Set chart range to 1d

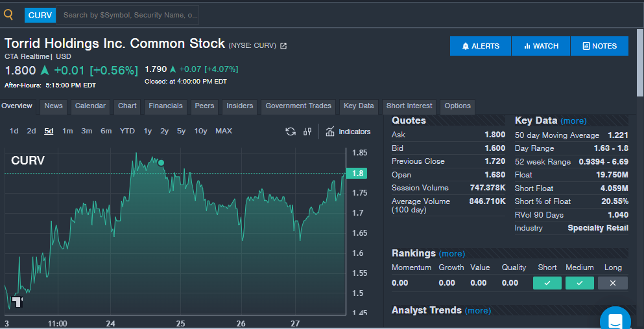(x=14, y=131)
